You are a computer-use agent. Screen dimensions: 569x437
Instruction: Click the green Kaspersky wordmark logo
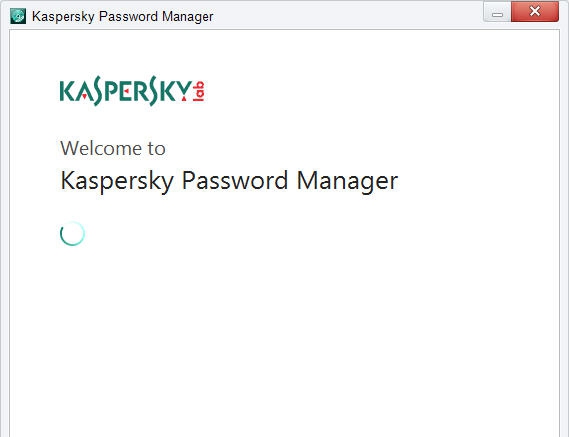click(126, 91)
